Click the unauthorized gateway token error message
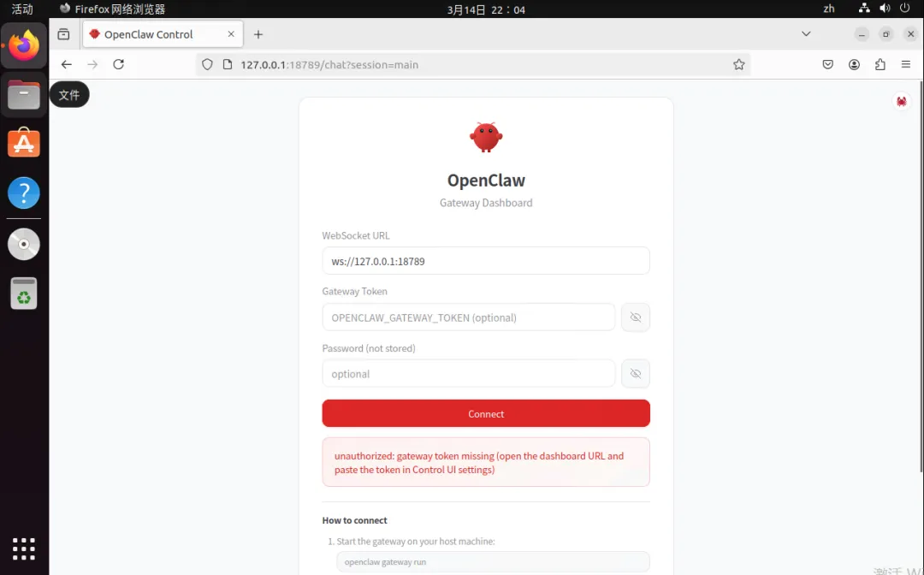 click(x=486, y=462)
